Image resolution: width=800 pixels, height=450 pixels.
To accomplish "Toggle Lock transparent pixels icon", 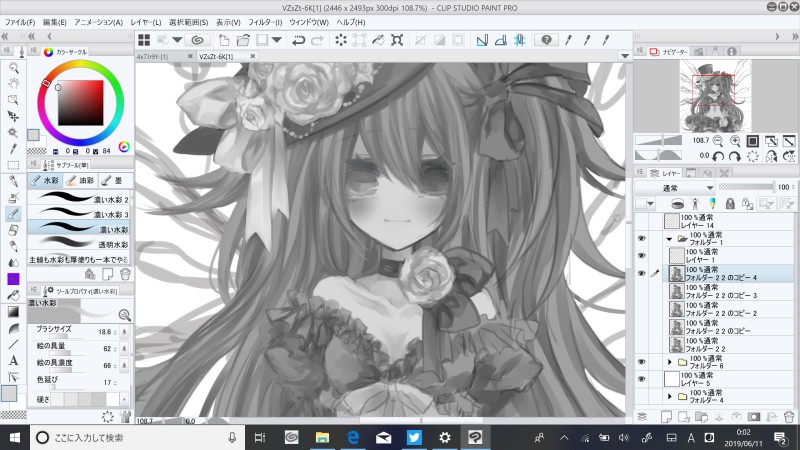I will [x=747, y=204].
